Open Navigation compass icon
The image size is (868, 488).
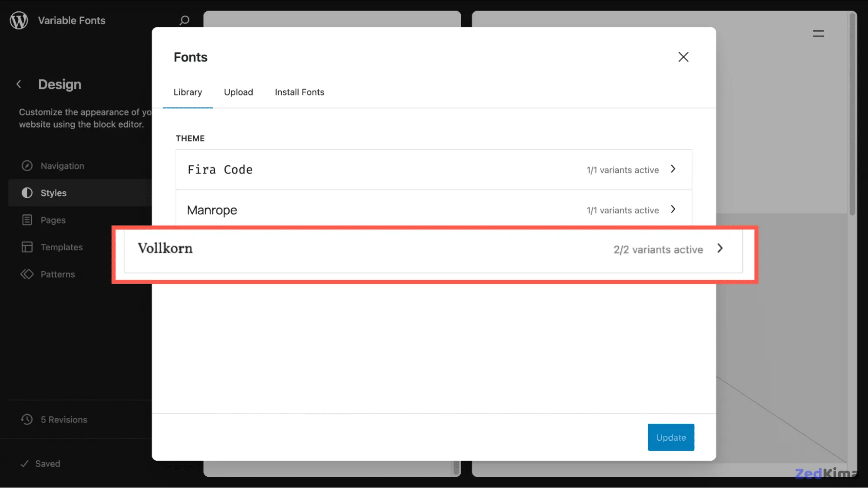click(x=27, y=166)
